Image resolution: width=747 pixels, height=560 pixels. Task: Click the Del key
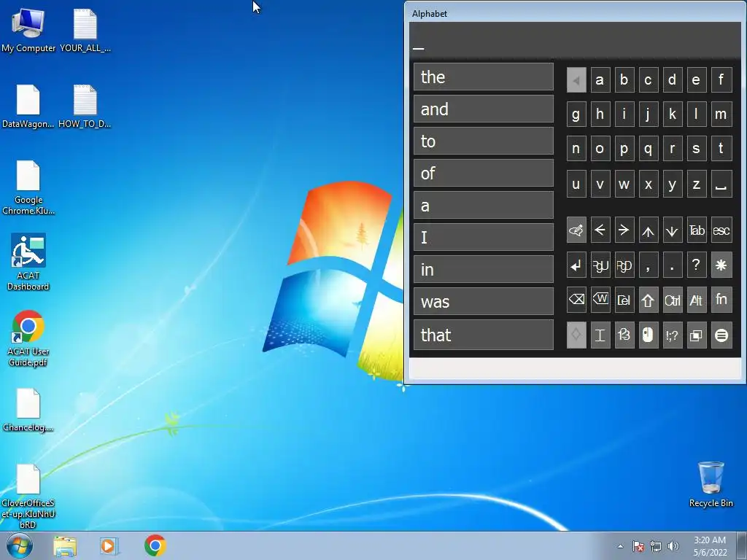click(624, 300)
